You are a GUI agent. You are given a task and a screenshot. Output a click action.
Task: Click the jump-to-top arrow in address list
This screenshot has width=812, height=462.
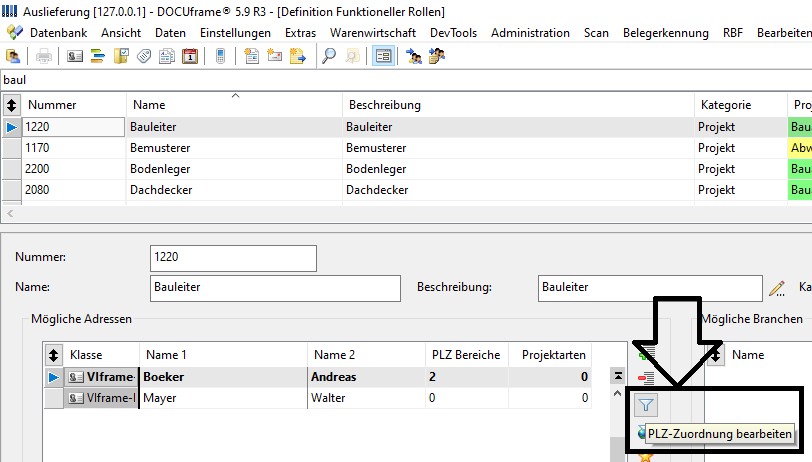(618, 376)
